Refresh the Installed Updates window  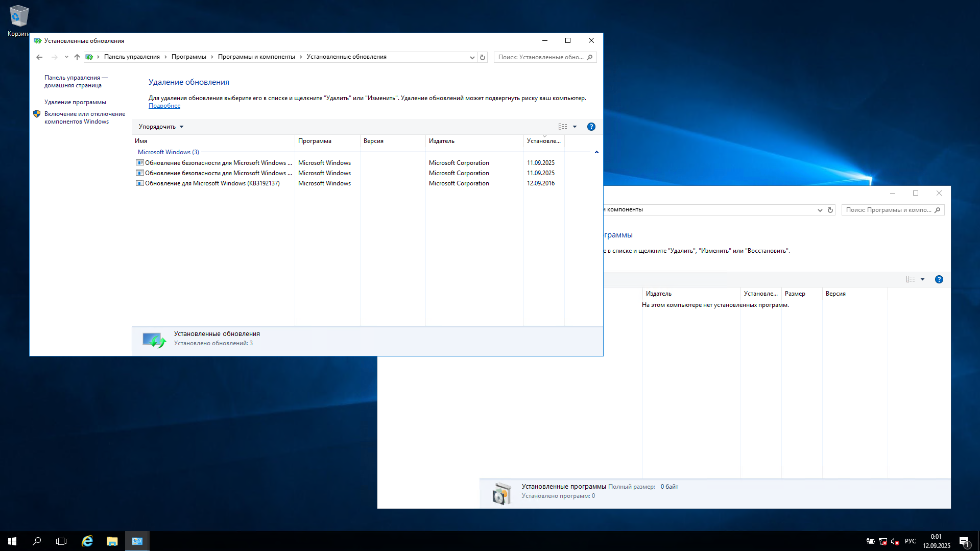[483, 57]
